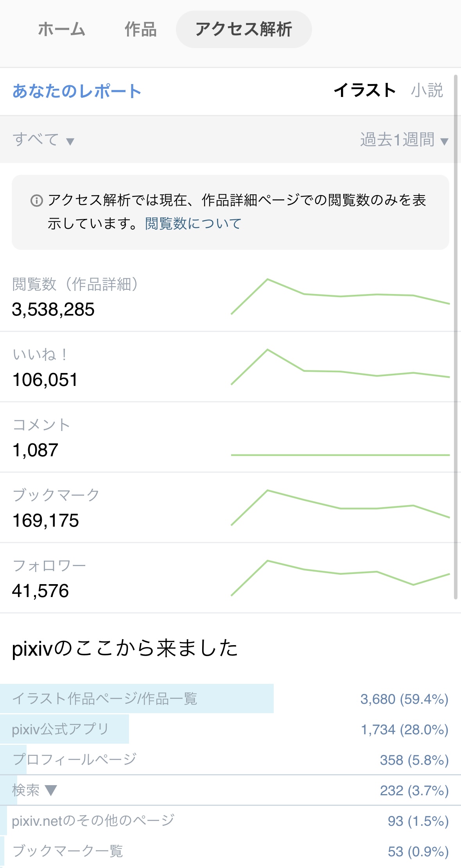Toggle report to 小説
The image size is (461, 868).
(x=427, y=91)
